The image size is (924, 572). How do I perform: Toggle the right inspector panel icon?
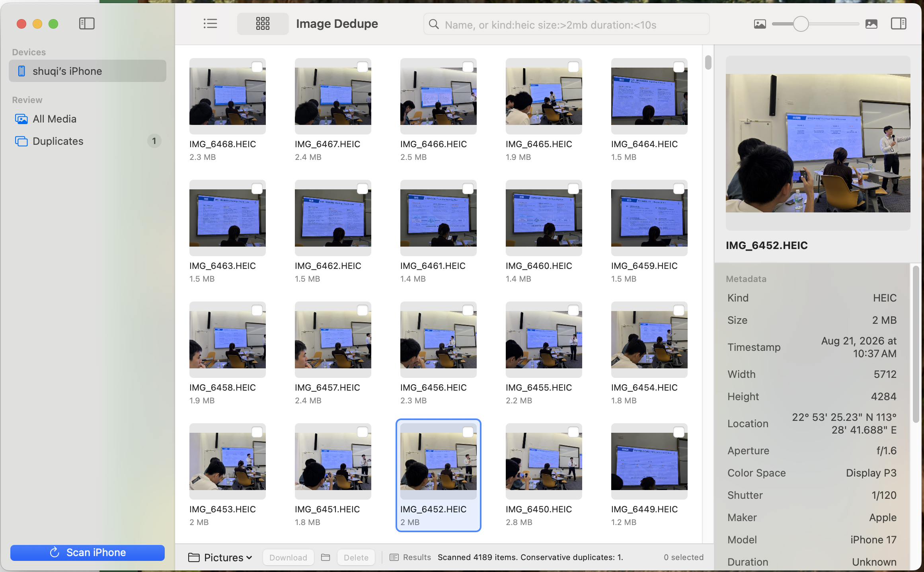click(899, 24)
